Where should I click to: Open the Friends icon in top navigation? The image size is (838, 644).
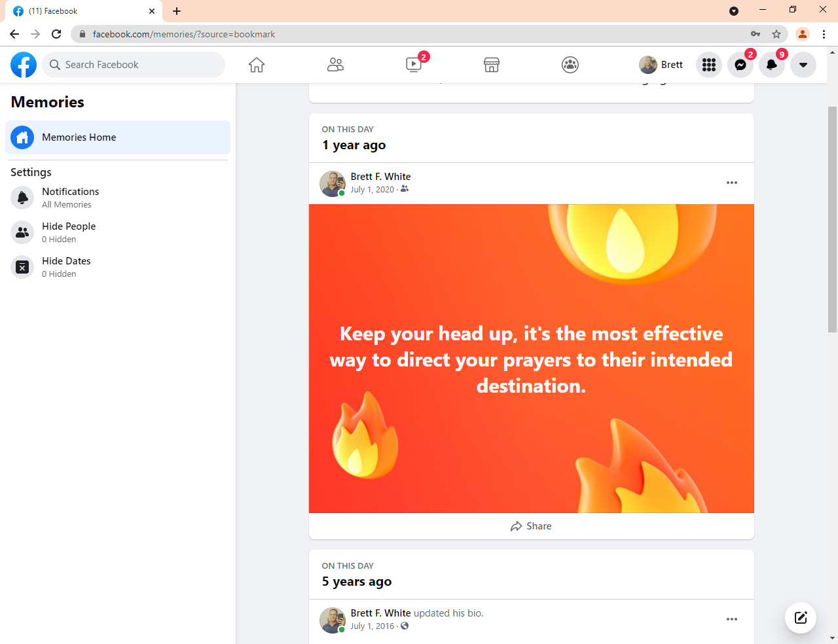point(335,65)
